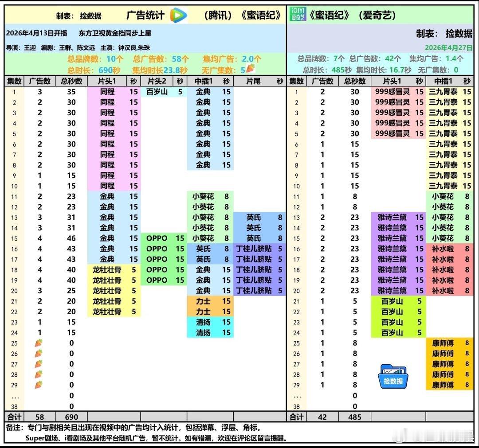Screen dimensions: 479x448
Task: Select the carrot icon in Tencent episode 29 row
Action: click(39, 385)
